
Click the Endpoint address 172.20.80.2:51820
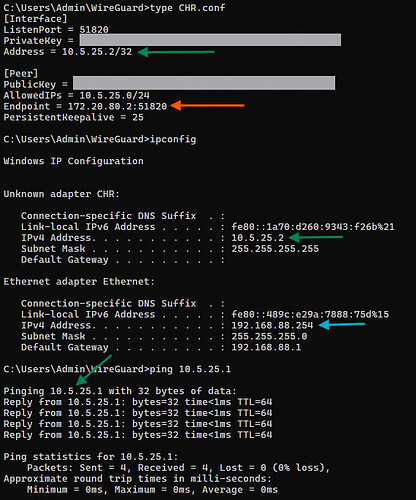(x=117, y=106)
